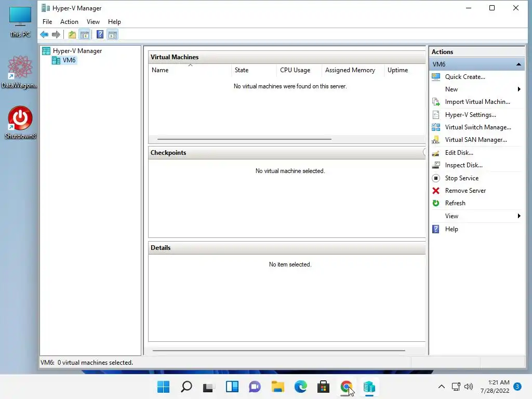This screenshot has width=532, height=399.
Task: Click the Import Virtual Machine icon
Action: [436, 102]
